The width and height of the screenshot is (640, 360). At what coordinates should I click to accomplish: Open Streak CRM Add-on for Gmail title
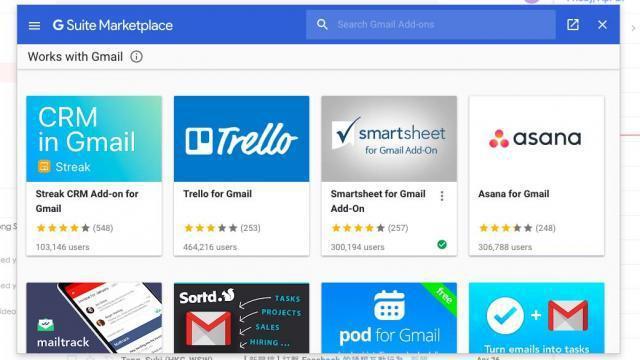[87, 201]
